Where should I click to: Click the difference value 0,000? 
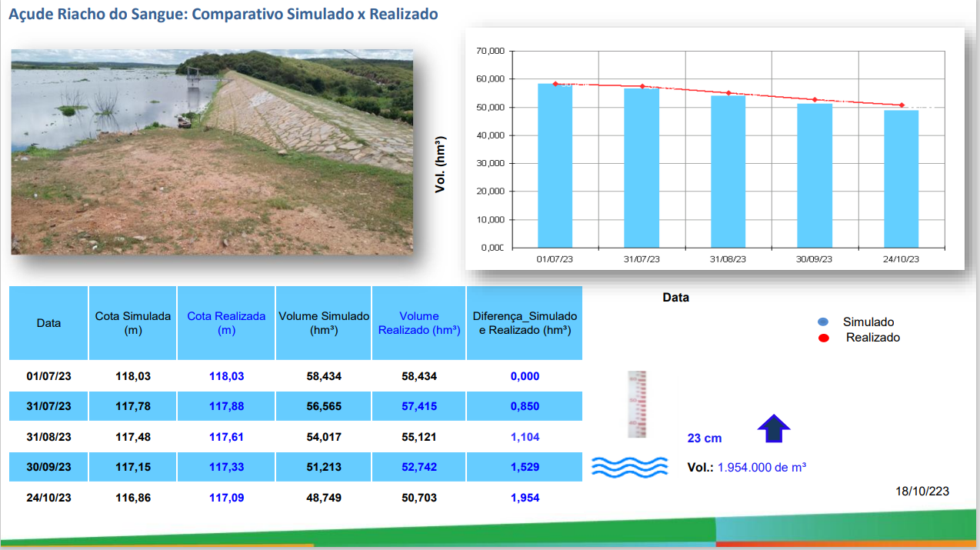point(525,376)
